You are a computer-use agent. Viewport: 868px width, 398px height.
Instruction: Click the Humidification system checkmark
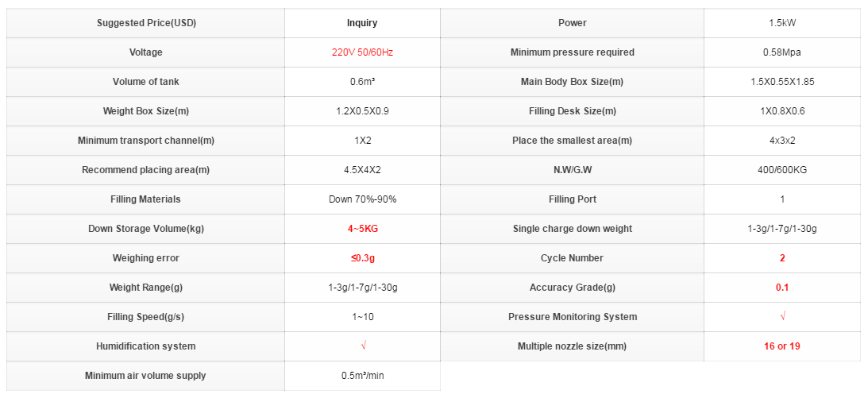click(x=363, y=346)
